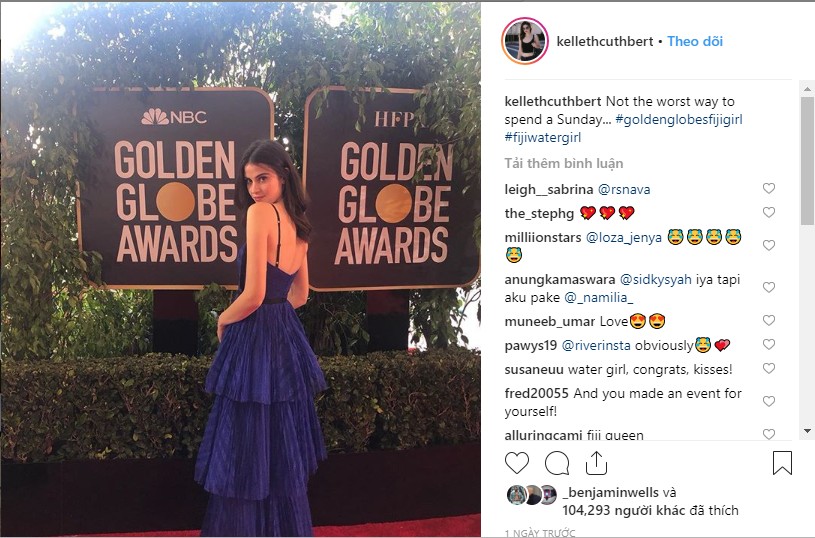
Task: Share the post via share icon
Action: point(596,463)
